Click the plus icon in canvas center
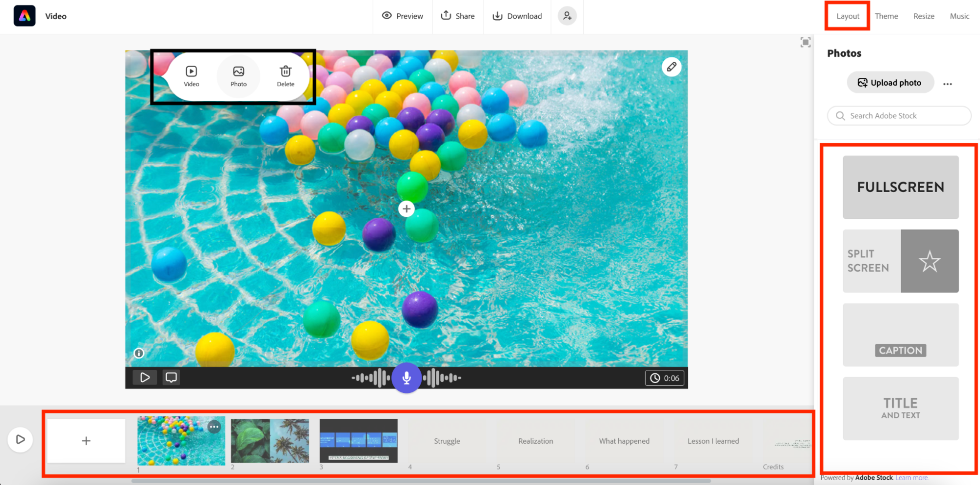The image size is (980, 485). point(406,209)
